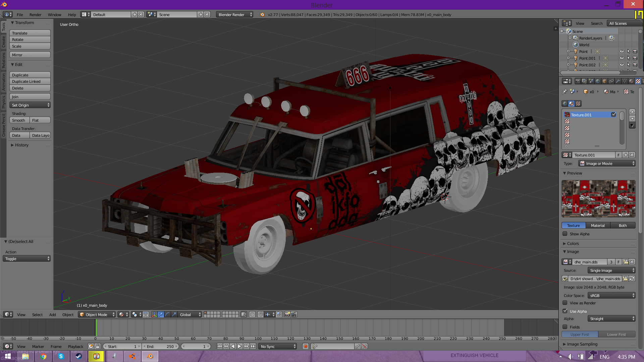Image resolution: width=644 pixels, height=362 pixels.
Task: Hide Point.001 lamp using the eye icon
Action: (x=622, y=58)
